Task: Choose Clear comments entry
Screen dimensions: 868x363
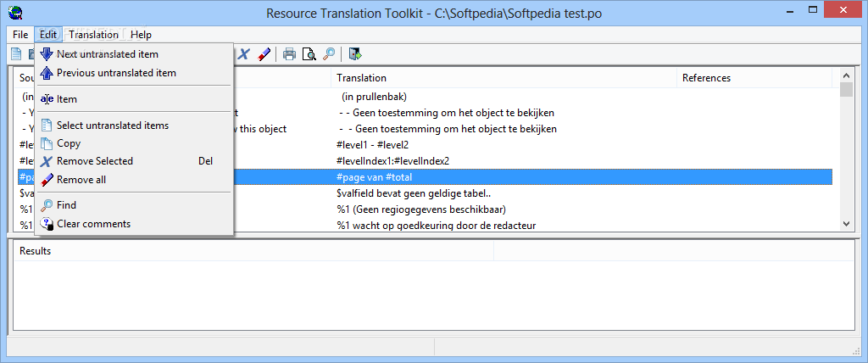Action: 134,224
